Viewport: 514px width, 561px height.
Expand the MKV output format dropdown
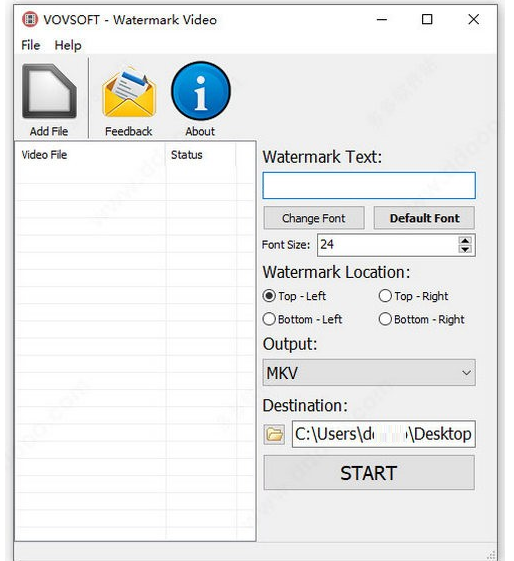pyautogui.click(x=369, y=373)
